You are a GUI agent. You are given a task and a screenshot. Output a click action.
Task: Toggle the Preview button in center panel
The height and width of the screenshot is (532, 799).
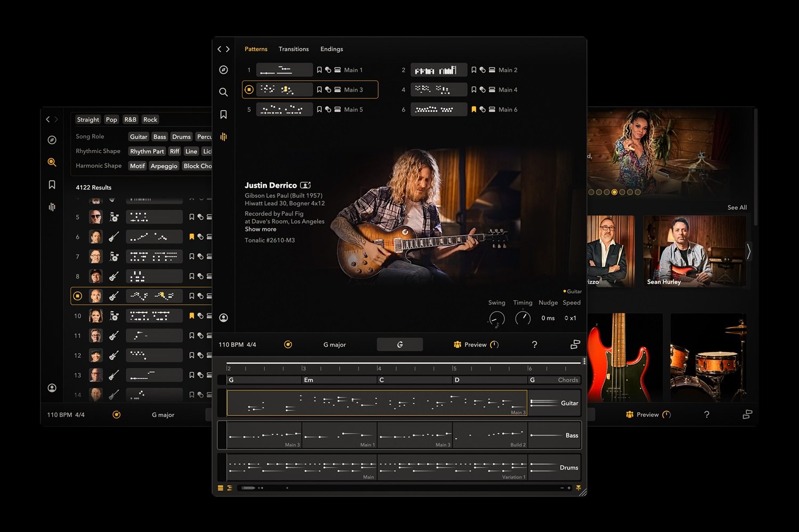pyautogui.click(x=475, y=345)
